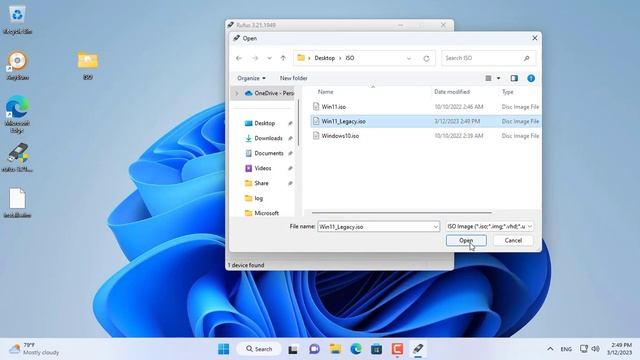Select Win11_Legacy.iso in the file list
Screen dimensions: 640x360
[426, 121]
